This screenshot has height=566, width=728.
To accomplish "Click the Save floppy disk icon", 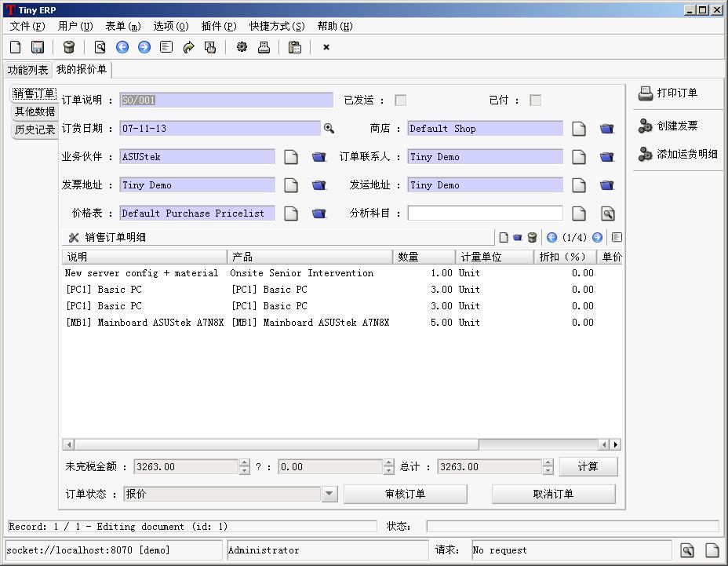I will 38,47.
